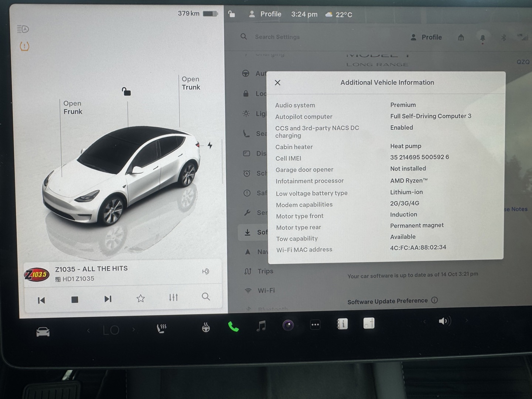Toggle HD radio icon
532x399 pixels.
click(206, 272)
